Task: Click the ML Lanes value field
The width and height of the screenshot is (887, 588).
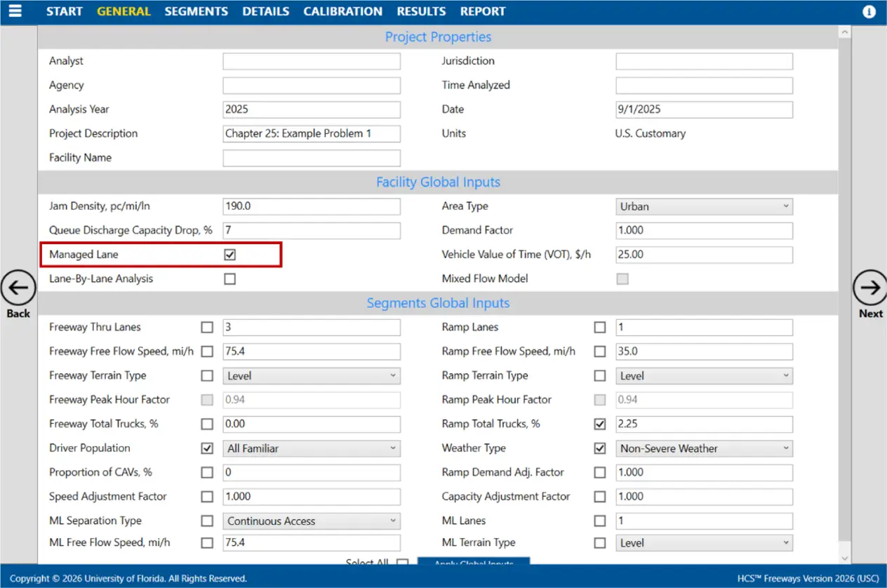Action: click(704, 521)
